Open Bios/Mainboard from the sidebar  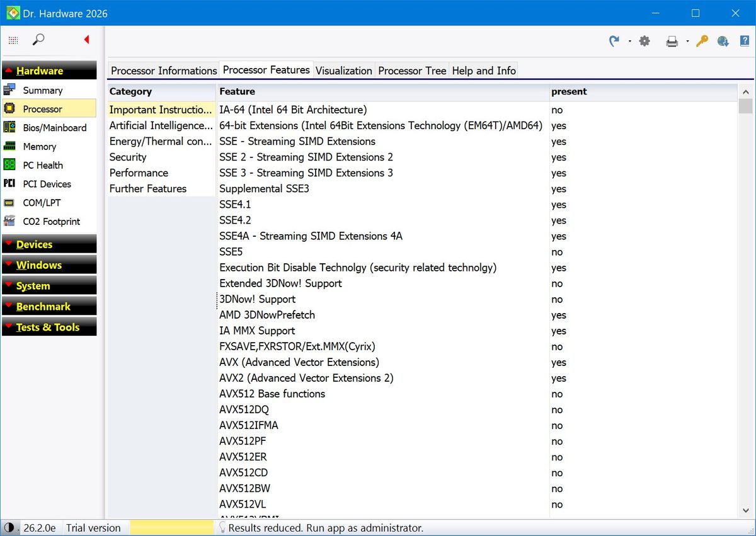(x=54, y=128)
